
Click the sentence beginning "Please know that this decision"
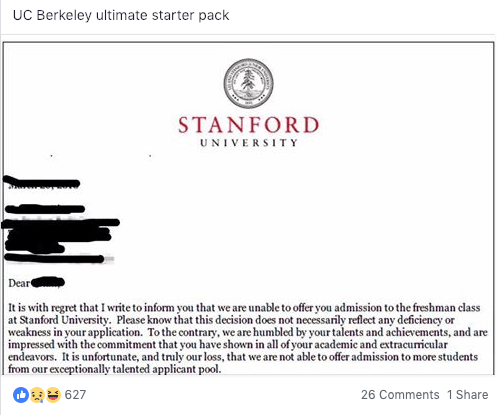[231, 326]
